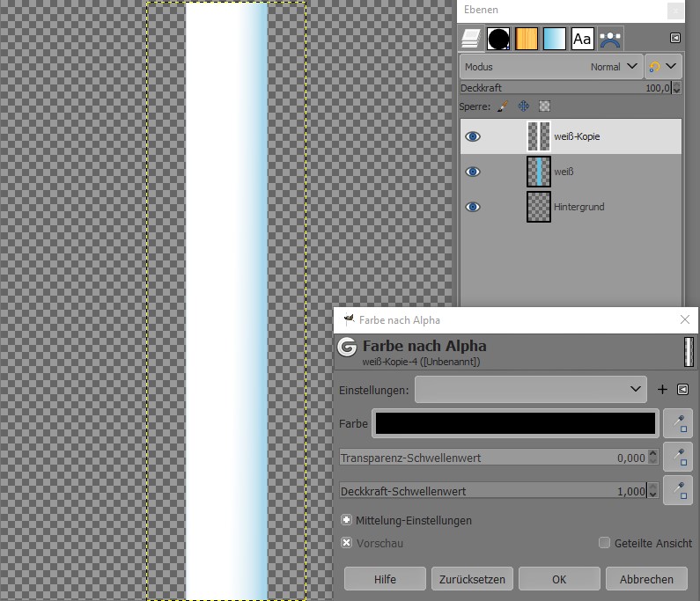
Task: Open presets management menu icon
Action: pyautogui.click(x=682, y=390)
